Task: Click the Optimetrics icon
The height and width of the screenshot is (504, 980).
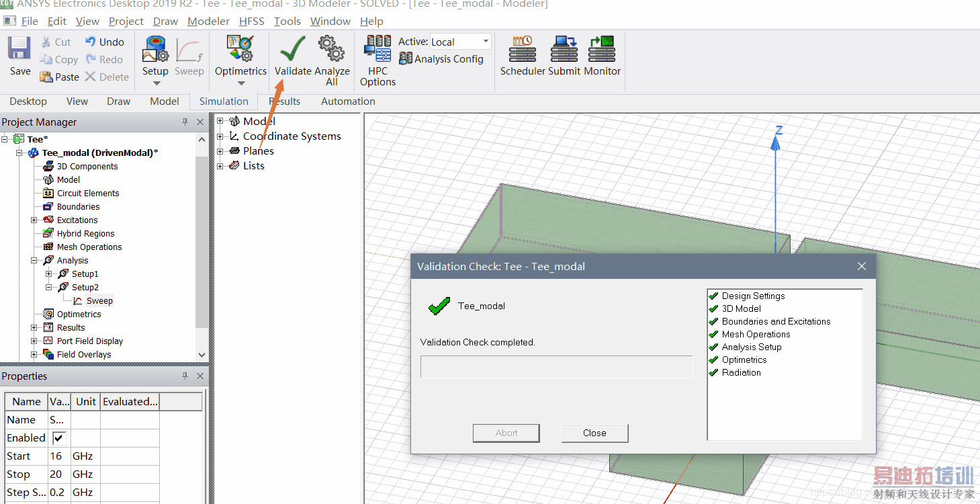Action: point(240,49)
